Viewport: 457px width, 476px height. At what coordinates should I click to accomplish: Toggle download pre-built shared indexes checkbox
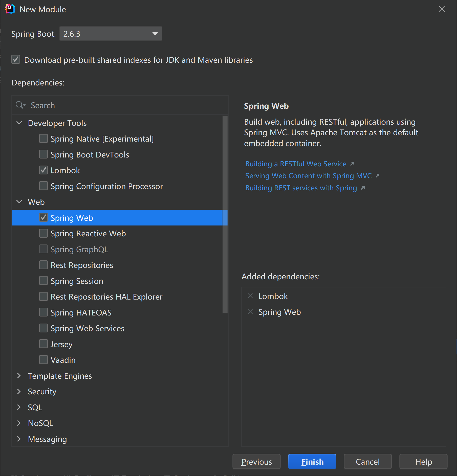[x=16, y=60]
